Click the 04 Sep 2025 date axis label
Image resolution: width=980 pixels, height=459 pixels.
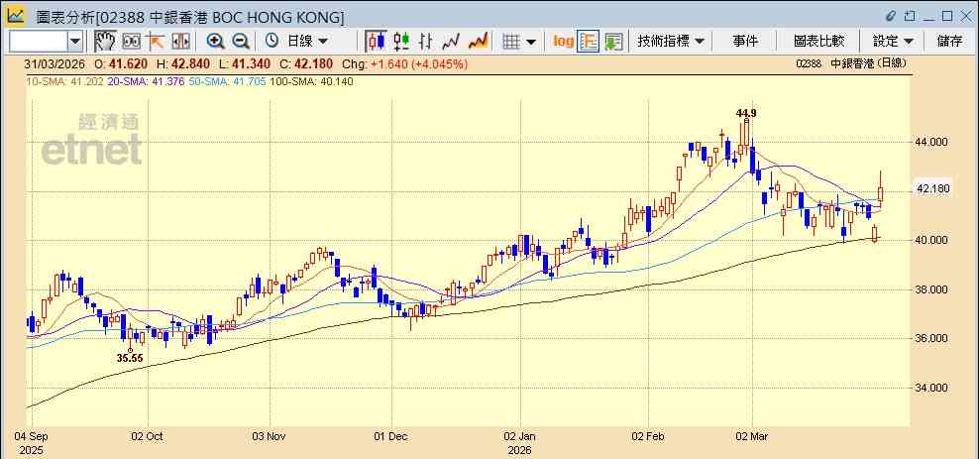click(x=33, y=443)
